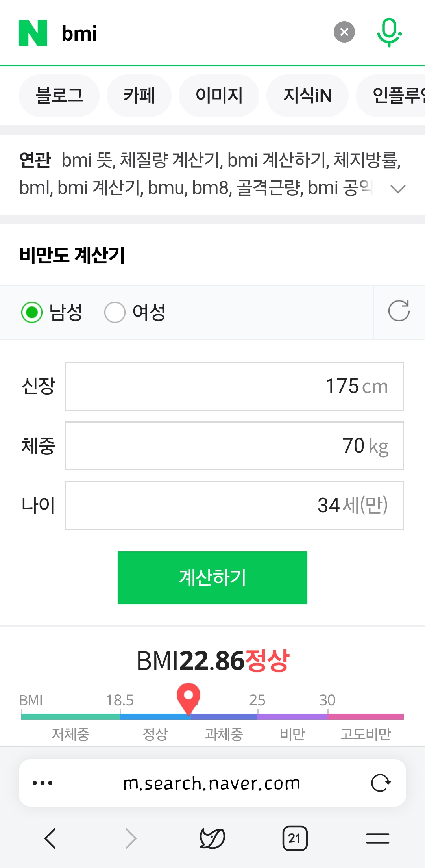Screen dimensions: 425x868
Task: Select the 여성 radio button
Action: click(115, 312)
